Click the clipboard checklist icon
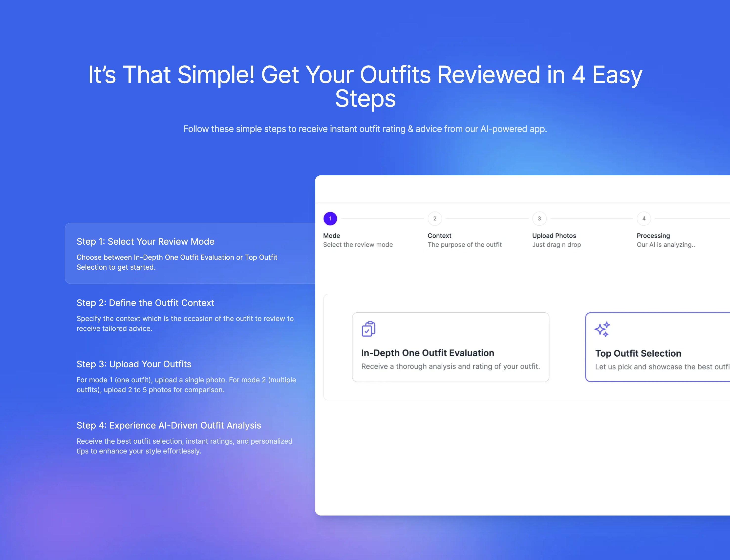The width and height of the screenshot is (730, 560). 368,329
